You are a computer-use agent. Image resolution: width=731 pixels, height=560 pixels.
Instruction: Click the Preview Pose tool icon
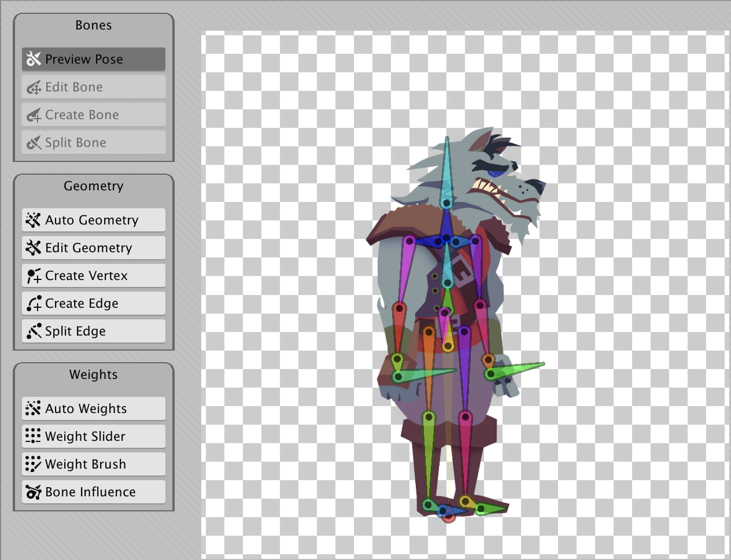tap(34, 59)
